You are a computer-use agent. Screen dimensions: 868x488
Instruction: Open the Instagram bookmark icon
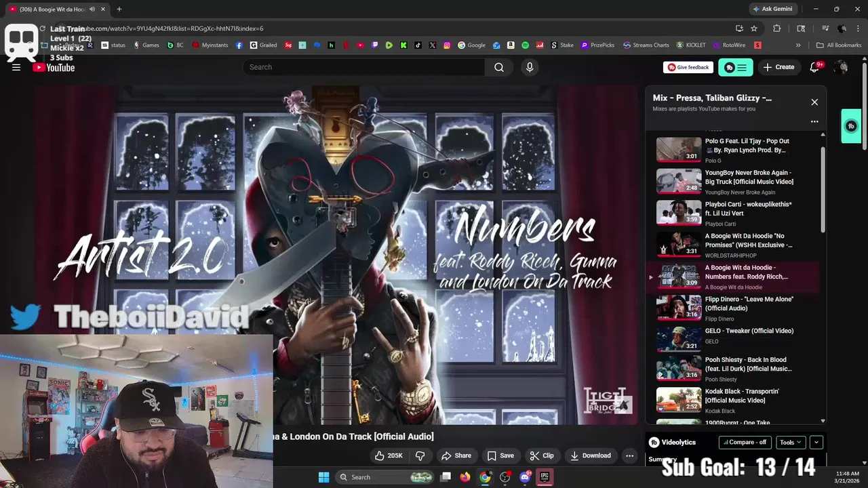[x=447, y=45]
